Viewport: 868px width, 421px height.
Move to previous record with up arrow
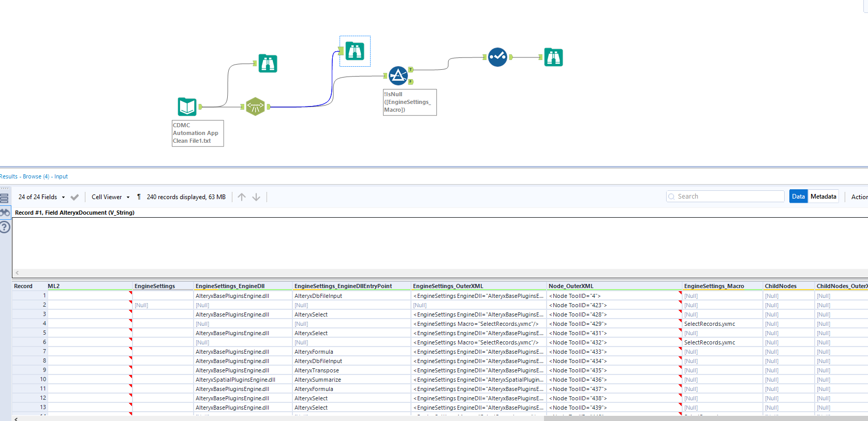242,197
